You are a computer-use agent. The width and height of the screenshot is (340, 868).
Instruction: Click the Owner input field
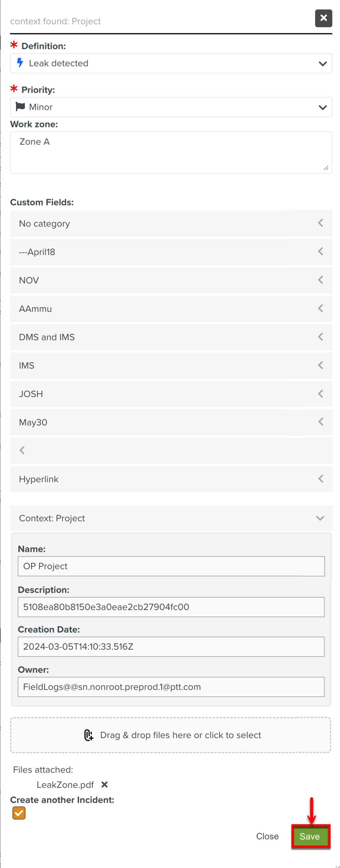pyautogui.click(x=171, y=687)
